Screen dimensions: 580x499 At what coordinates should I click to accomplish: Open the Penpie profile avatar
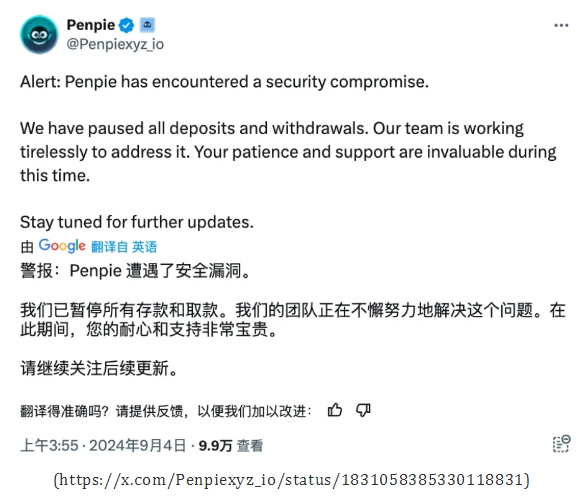tap(39, 35)
